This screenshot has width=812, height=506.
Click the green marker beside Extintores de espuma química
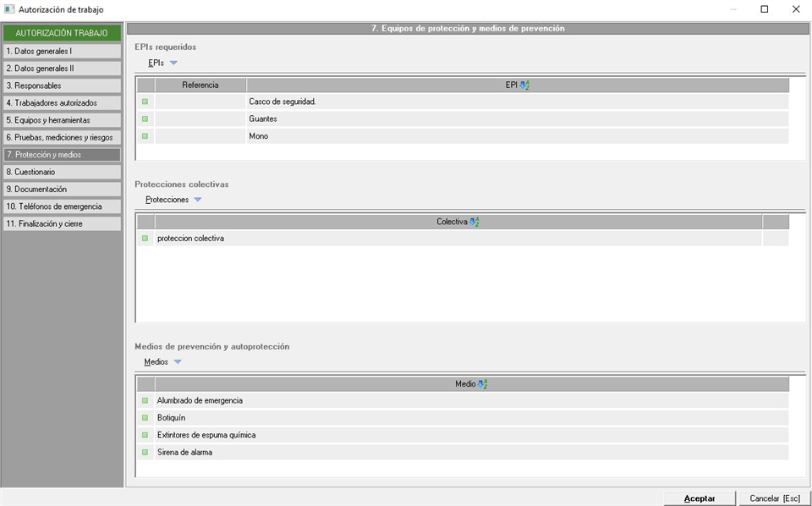145,435
